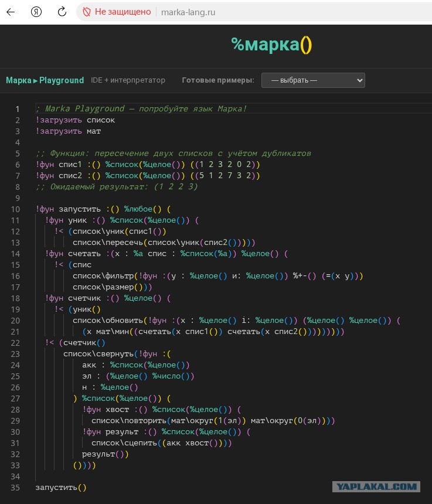This screenshot has width=432, height=504.
Task: Click 'список\фильтр' on line 16
Action: [x=103, y=276]
